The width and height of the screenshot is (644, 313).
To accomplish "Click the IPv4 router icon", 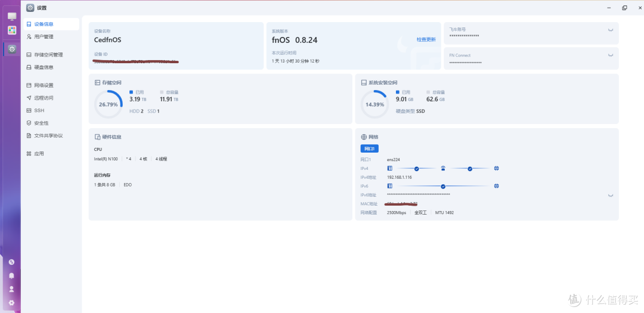I will click(443, 168).
